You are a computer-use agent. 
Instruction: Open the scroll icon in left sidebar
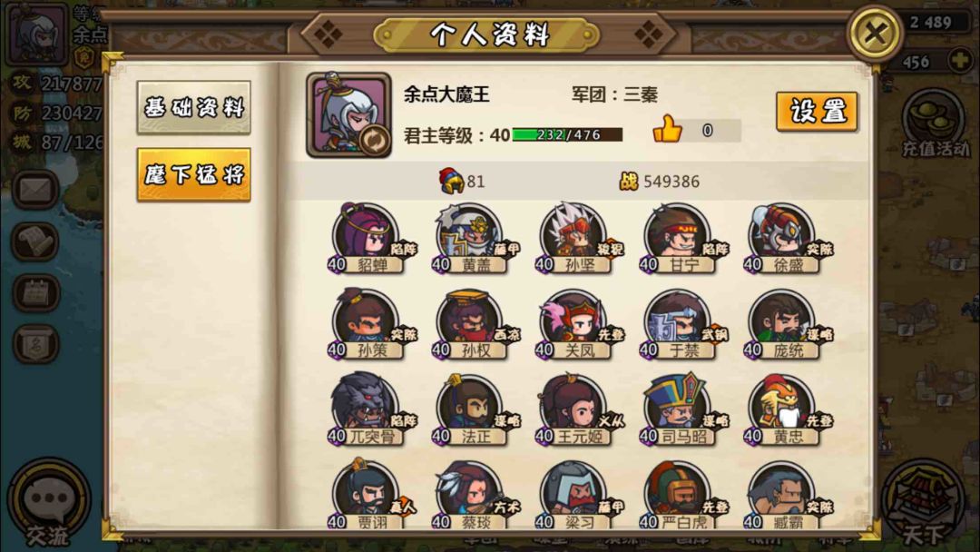click(x=35, y=241)
